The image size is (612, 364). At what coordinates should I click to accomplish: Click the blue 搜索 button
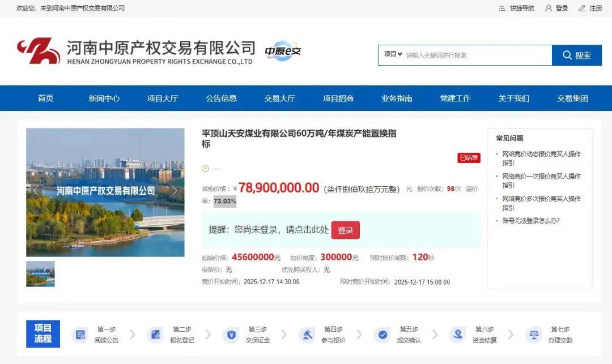pyautogui.click(x=577, y=55)
